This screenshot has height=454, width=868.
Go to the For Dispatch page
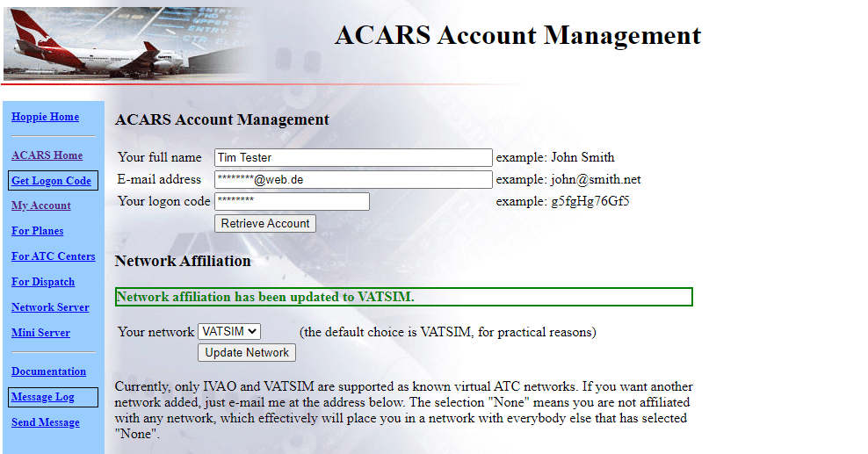point(43,282)
